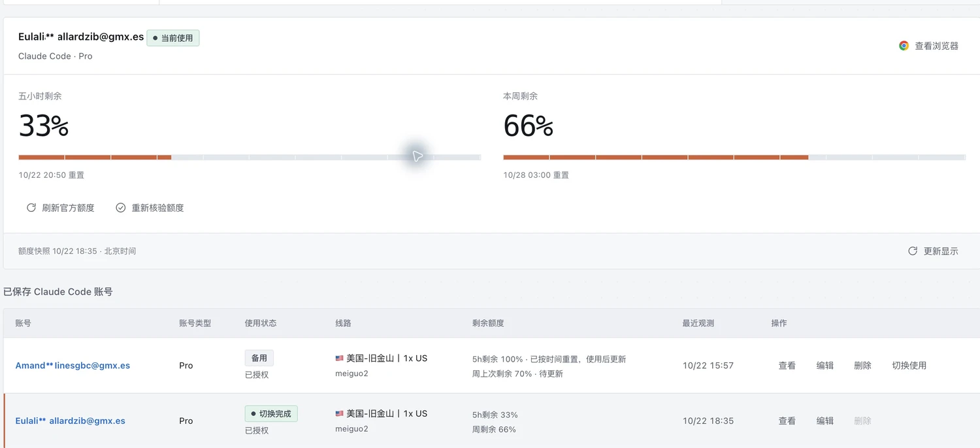Click 周上次剩余 70% · 待更新 text

point(517,374)
